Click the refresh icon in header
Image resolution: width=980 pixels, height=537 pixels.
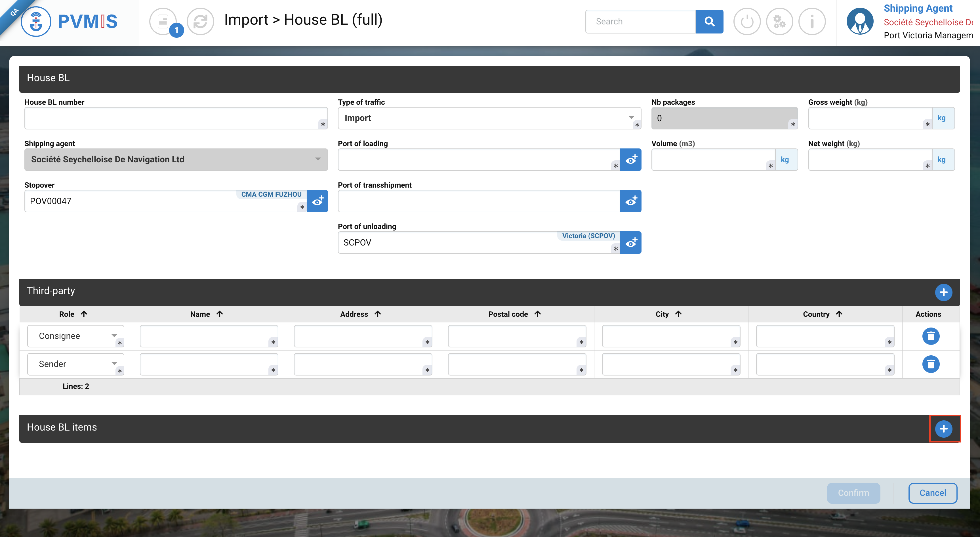tap(201, 21)
